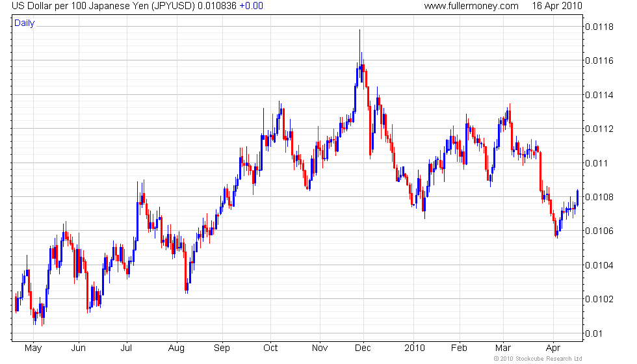Click the Apr month axis label
This screenshot has height=364, width=637.
pos(553,348)
